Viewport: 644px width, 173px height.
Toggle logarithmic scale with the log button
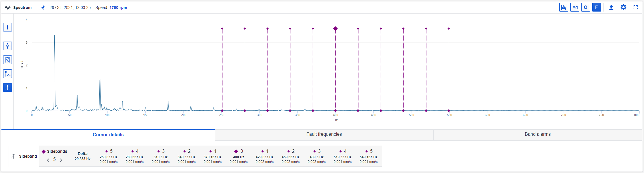click(574, 7)
